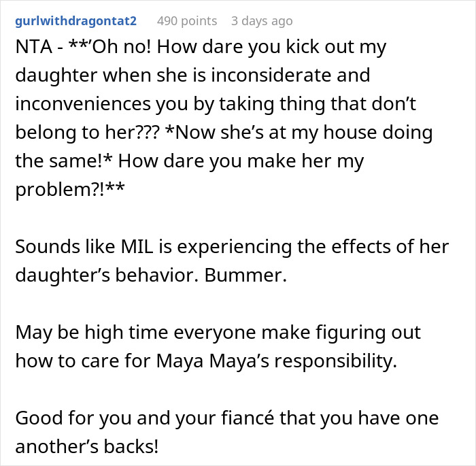Image resolution: width=476 pixels, height=466 pixels.
Task: Click the line 'Sounds like MIL is experiencing the effects of her'
Action: [x=232, y=246]
